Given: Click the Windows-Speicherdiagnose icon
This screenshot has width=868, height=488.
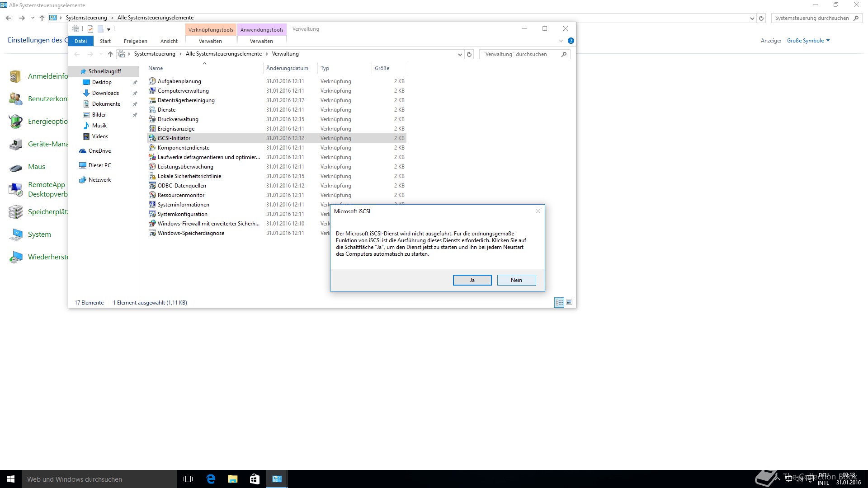Looking at the screenshot, I should pos(152,233).
